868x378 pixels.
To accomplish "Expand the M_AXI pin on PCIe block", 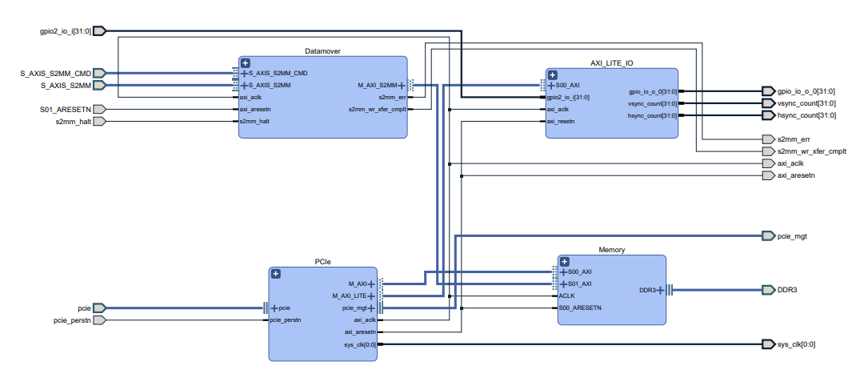I will [372, 283].
